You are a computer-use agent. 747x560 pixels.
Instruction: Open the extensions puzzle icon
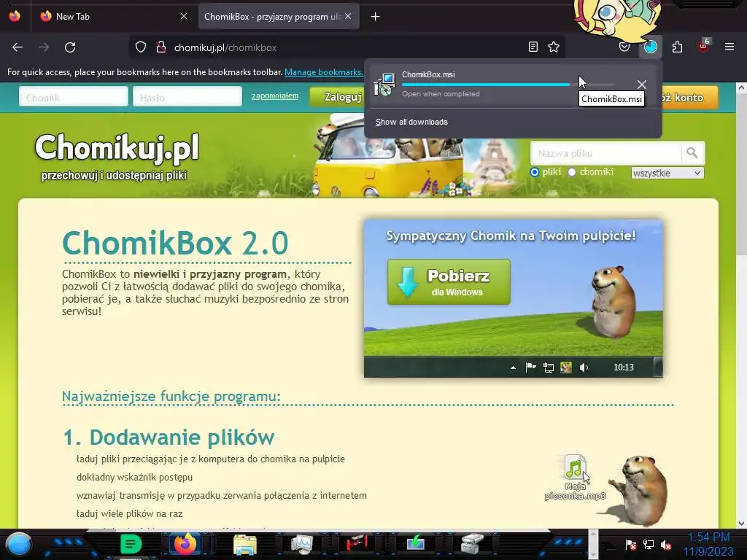(677, 47)
